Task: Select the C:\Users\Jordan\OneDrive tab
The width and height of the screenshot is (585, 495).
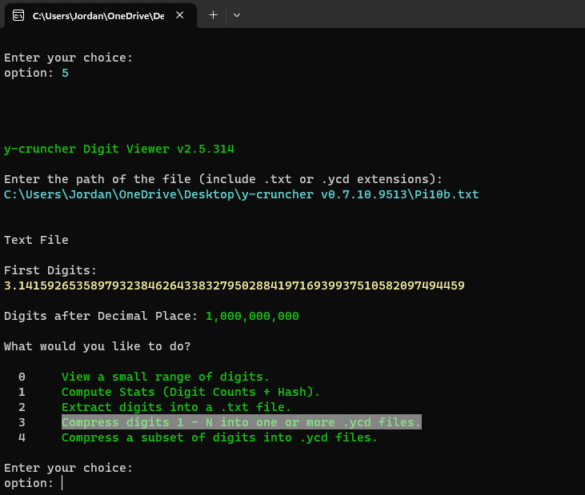Action: 100,16
